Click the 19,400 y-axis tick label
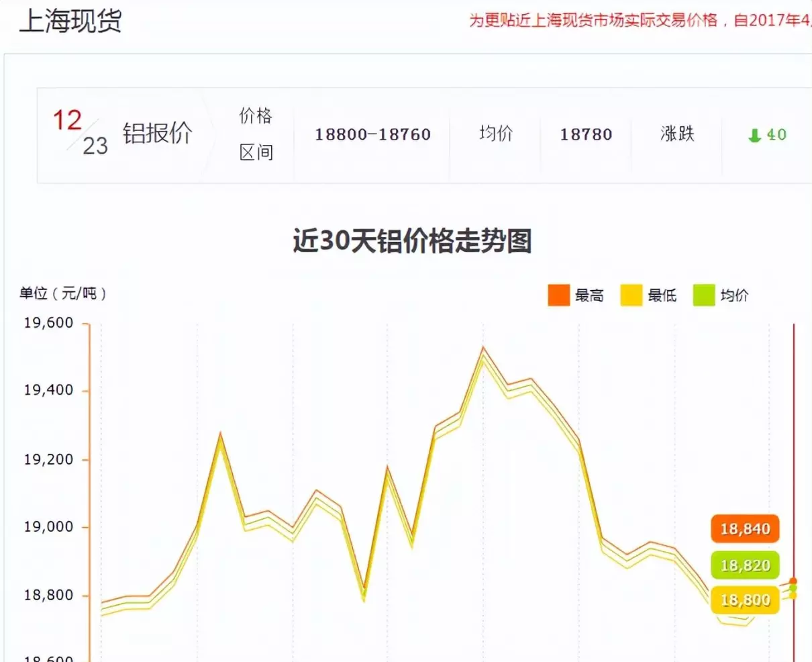 coord(48,391)
